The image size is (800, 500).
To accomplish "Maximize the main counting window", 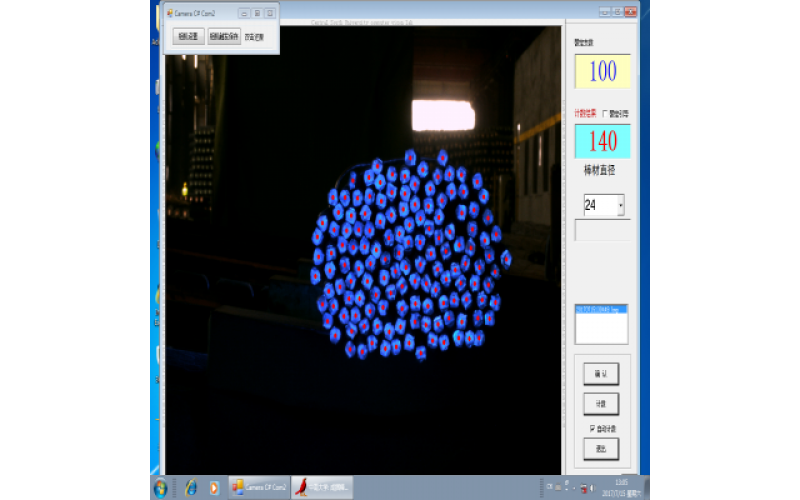I will 617,12.
